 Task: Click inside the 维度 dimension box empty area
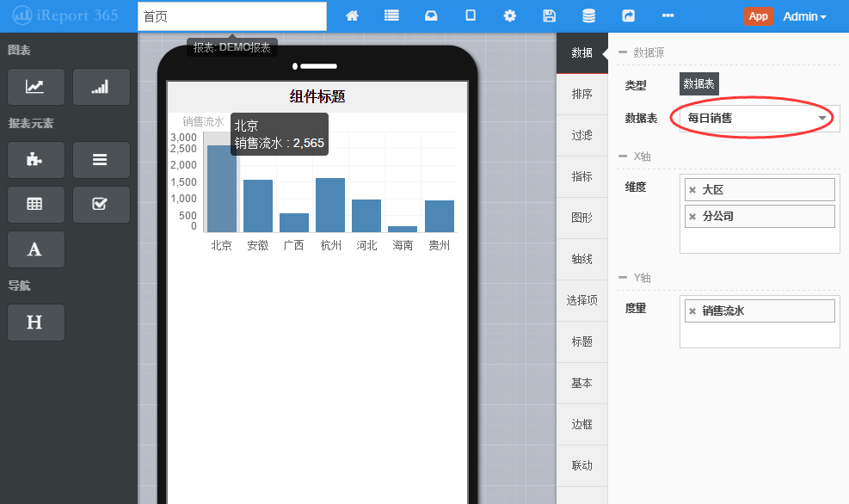[x=760, y=241]
